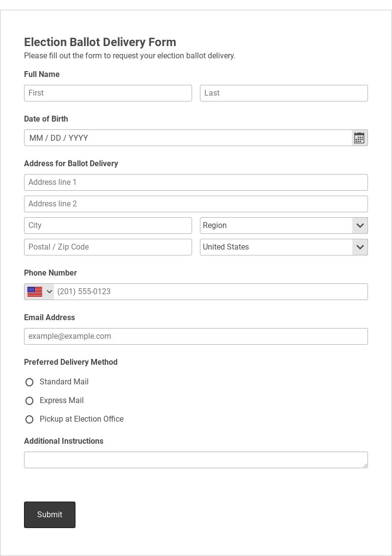Click the text area resize handle

pyautogui.click(x=365, y=465)
